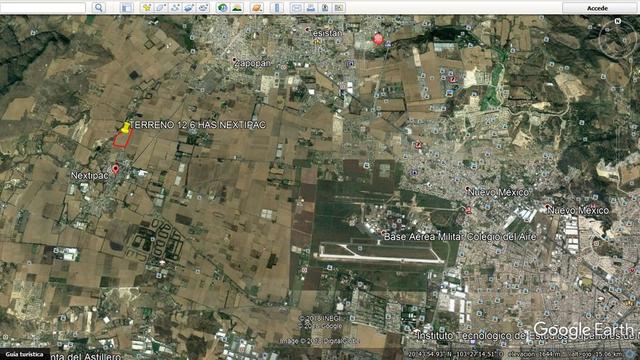Click the Email toolbar icon
640x360 pixels.
[x=297, y=7]
